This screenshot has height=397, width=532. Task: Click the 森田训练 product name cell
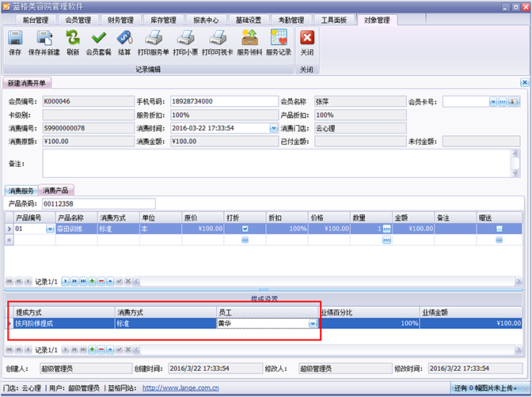(x=76, y=229)
